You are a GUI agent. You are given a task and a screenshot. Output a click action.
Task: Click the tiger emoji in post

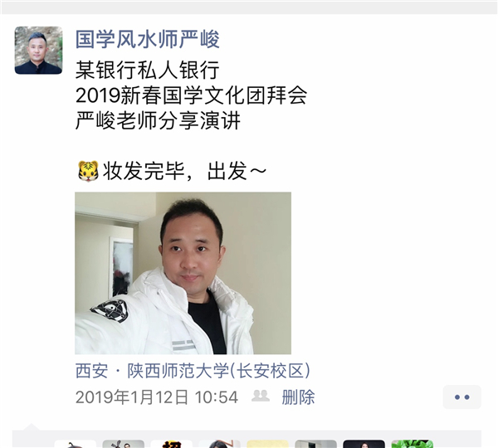[x=88, y=171]
